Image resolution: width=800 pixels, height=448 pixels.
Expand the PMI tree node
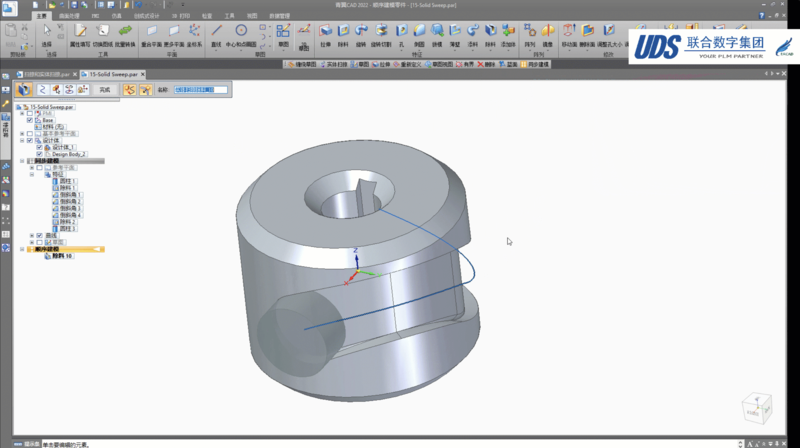coord(22,113)
